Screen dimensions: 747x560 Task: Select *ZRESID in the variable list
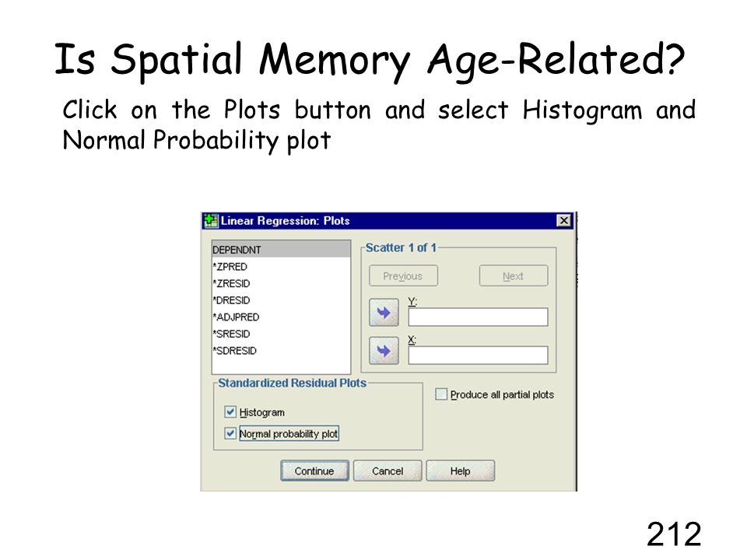[281, 283]
